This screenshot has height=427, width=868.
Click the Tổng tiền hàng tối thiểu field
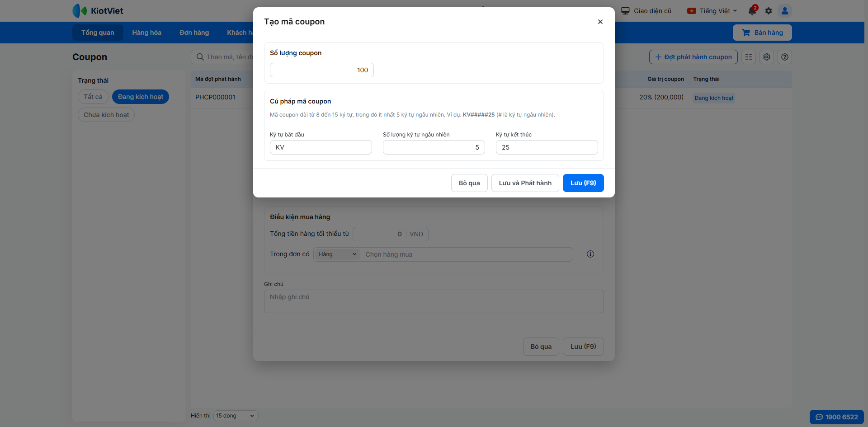(x=380, y=234)
